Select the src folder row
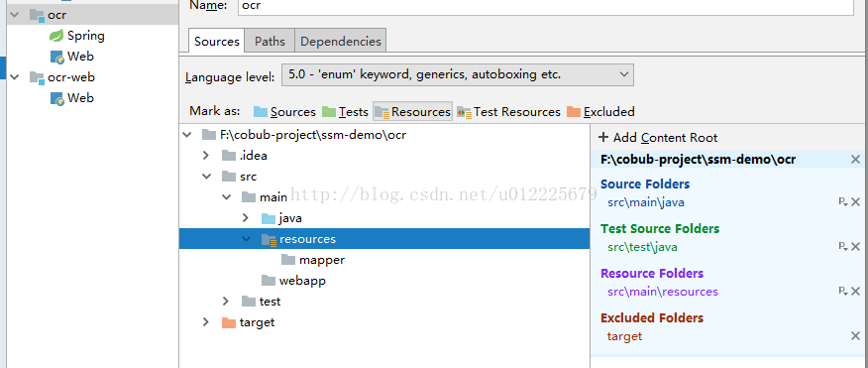The width and height of the screenshot is (868, 368). (x=384, y=177)
